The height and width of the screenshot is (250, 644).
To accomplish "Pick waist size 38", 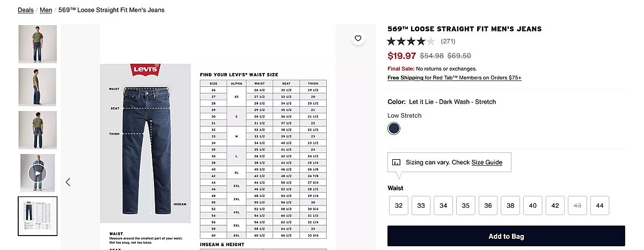I will coord(510,205).
